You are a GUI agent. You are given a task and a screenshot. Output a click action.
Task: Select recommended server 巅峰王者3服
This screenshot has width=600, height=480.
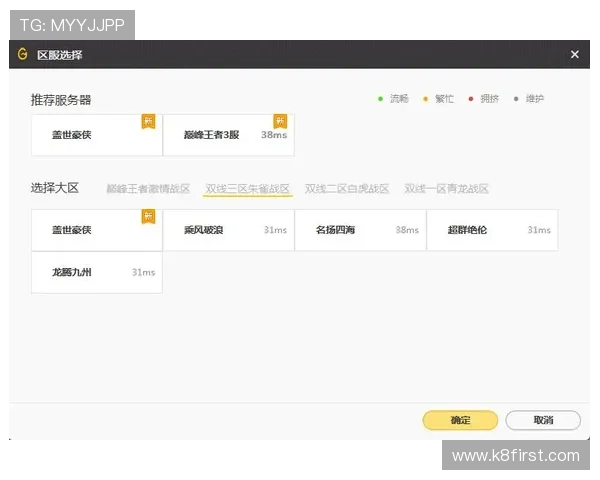coord(229,135)
